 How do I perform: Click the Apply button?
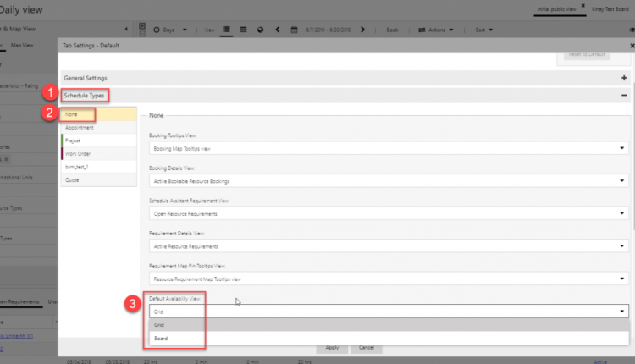332,348
